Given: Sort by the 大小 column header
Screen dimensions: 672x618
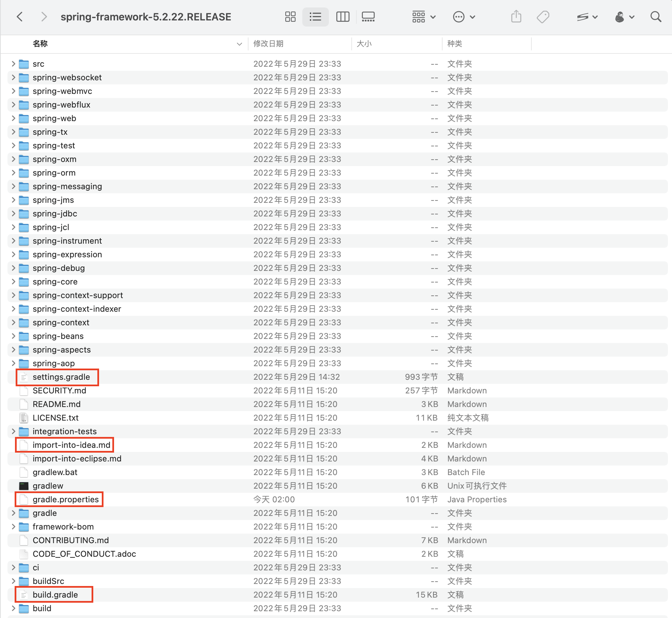Looking at the screenshot, I should coord(364,44).
